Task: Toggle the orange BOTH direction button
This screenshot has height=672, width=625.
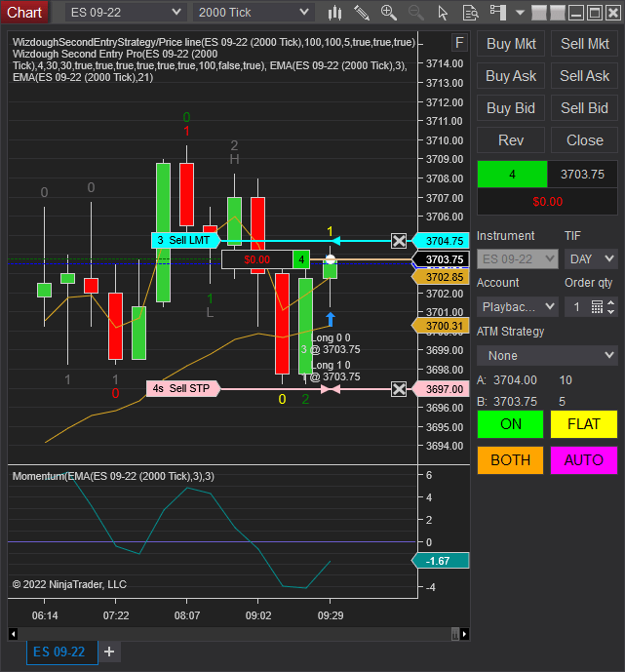Action: point(510,460)
